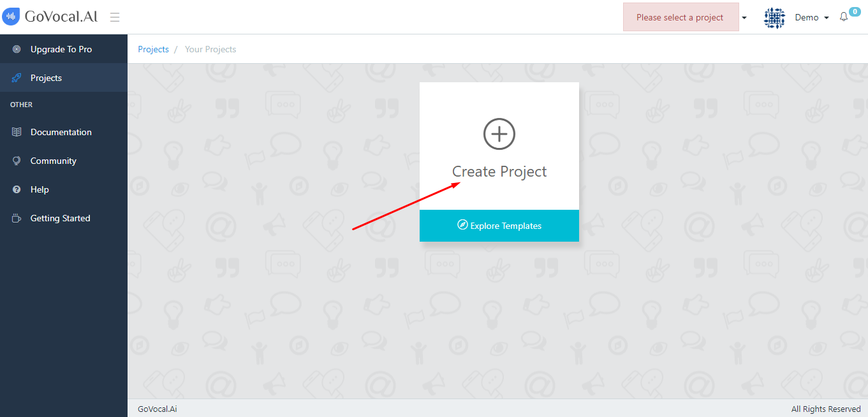The width and height of the screenshot is (868, 417).
Task: Click the Demo user avatar
Action: (774, 17)
